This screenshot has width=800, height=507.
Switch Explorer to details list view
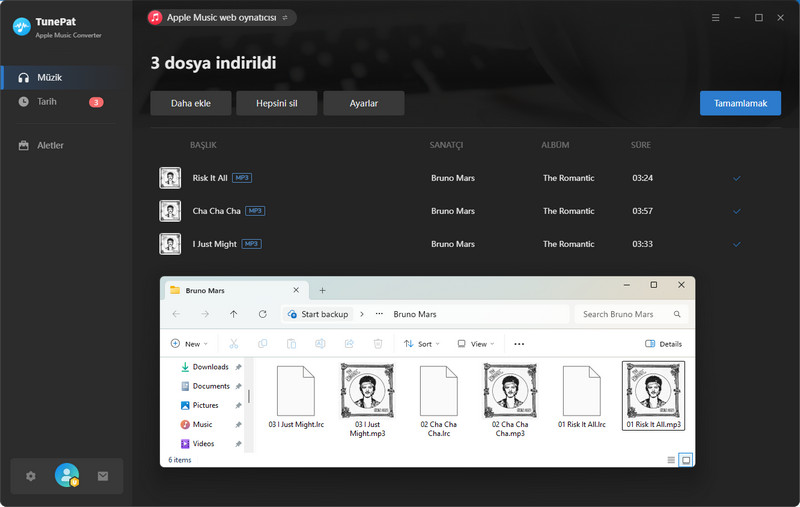click(x=670, y=459)
